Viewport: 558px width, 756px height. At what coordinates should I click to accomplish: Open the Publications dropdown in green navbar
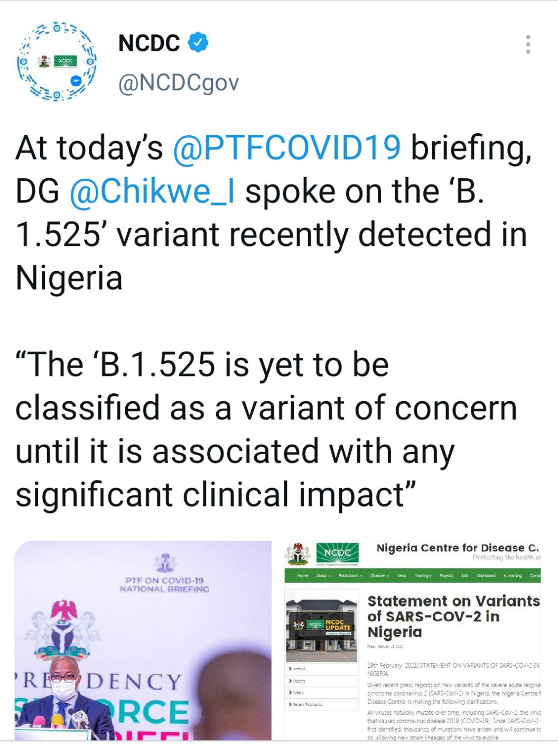pyautogui.click(x=351, y=575)
